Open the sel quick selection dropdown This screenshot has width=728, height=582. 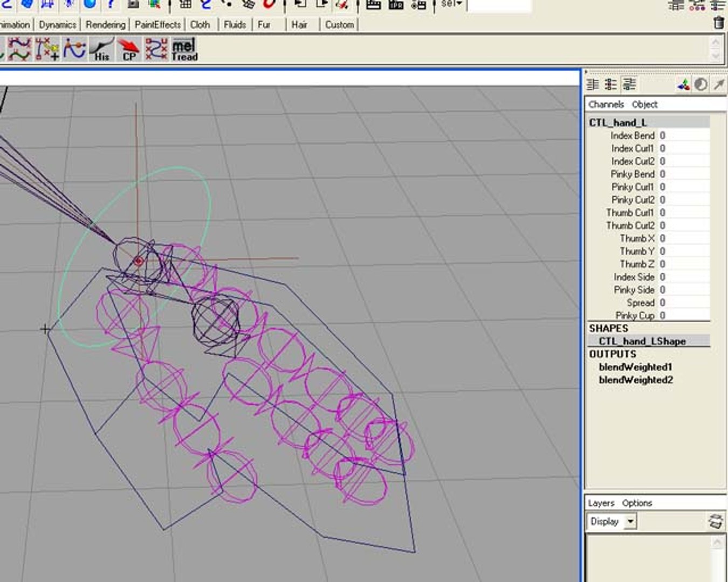click(x=451, y=4)
